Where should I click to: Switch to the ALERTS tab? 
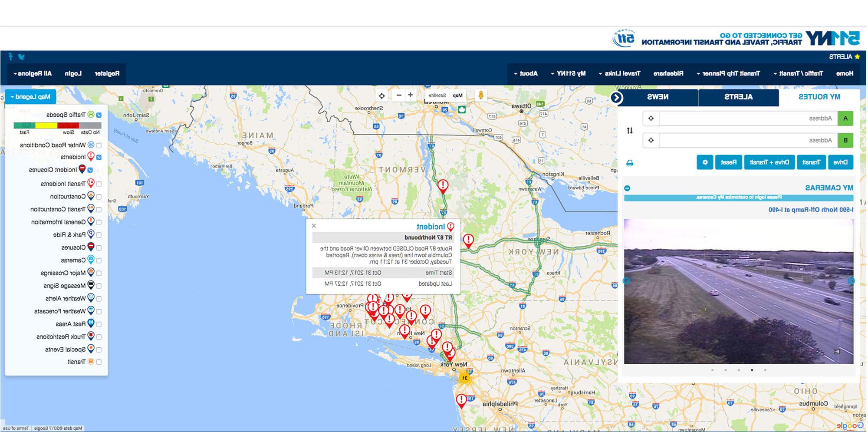click(738, 97)
